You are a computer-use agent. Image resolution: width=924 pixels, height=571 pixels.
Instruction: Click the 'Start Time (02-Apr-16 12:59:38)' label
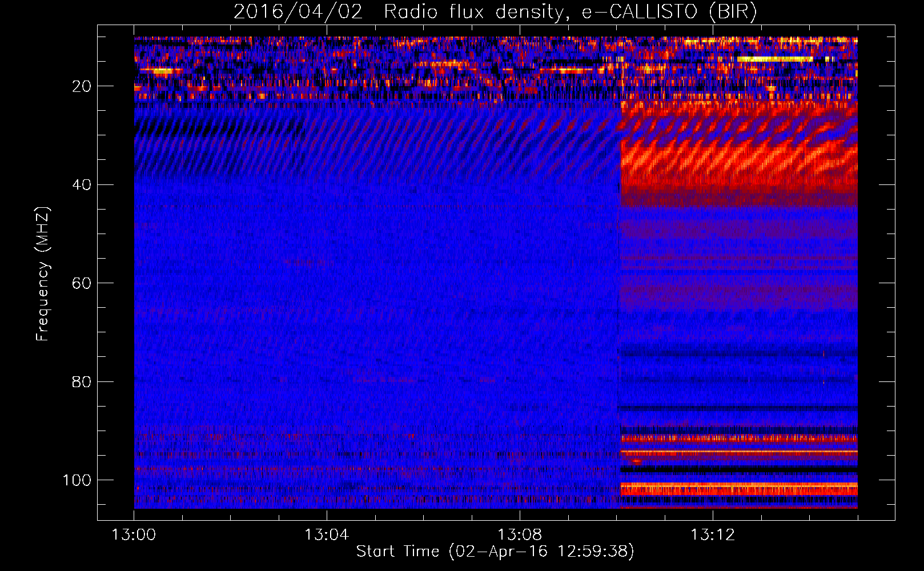coord(495,552)
